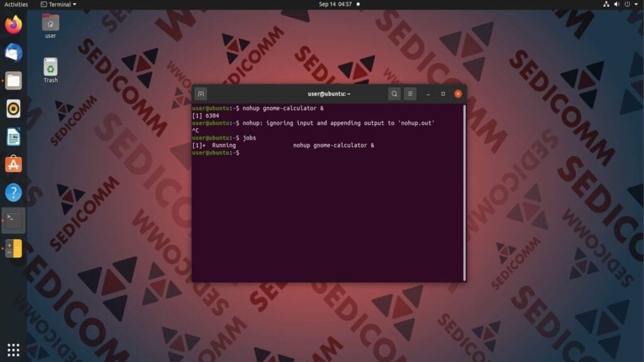The image size is (644, 362).
Task: Click the last empty terminal prompt
Action: tap(216, 153)
